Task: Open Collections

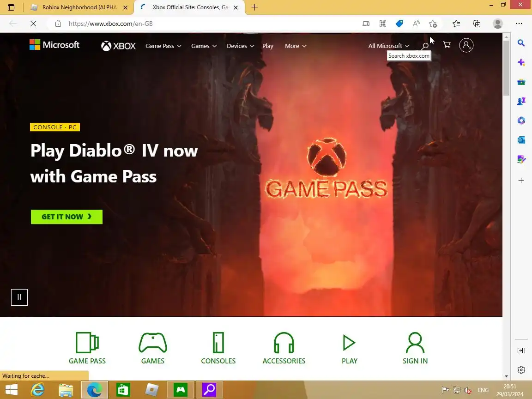Action: [x=477, y=24]
